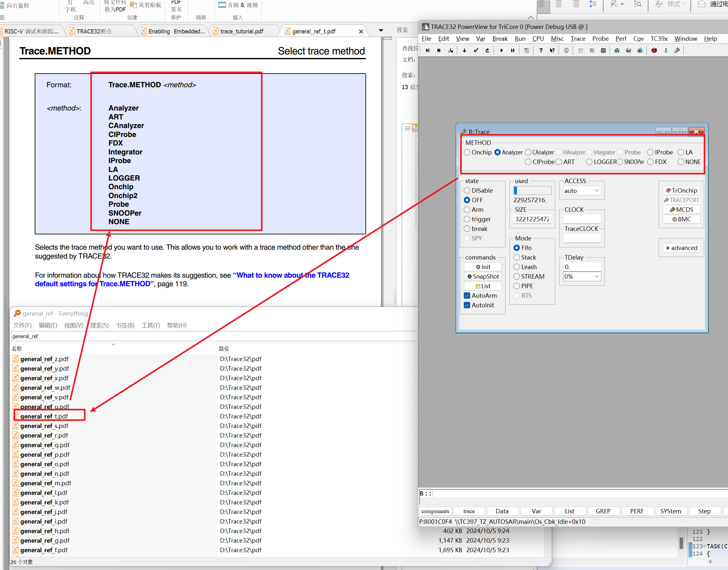Select the IProbe method radio button
Image resolution: width=728 pixels, height=570 pixels.
650,152
